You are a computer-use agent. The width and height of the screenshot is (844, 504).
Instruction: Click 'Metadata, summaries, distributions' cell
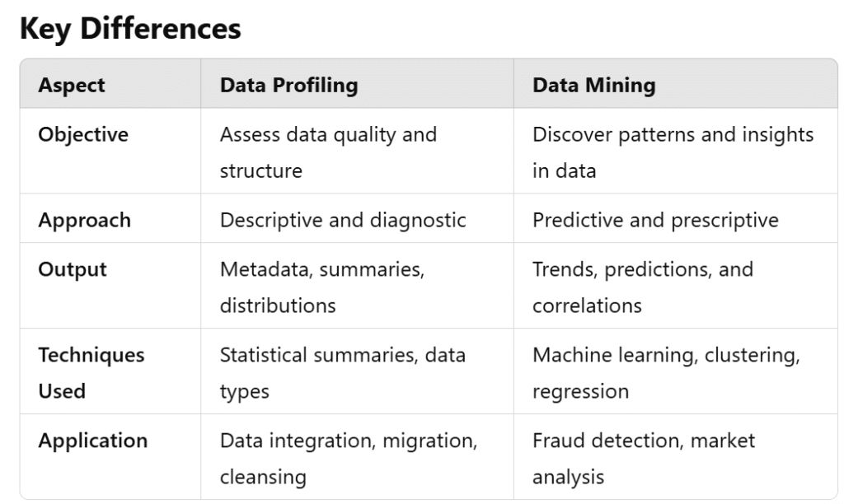321,287
